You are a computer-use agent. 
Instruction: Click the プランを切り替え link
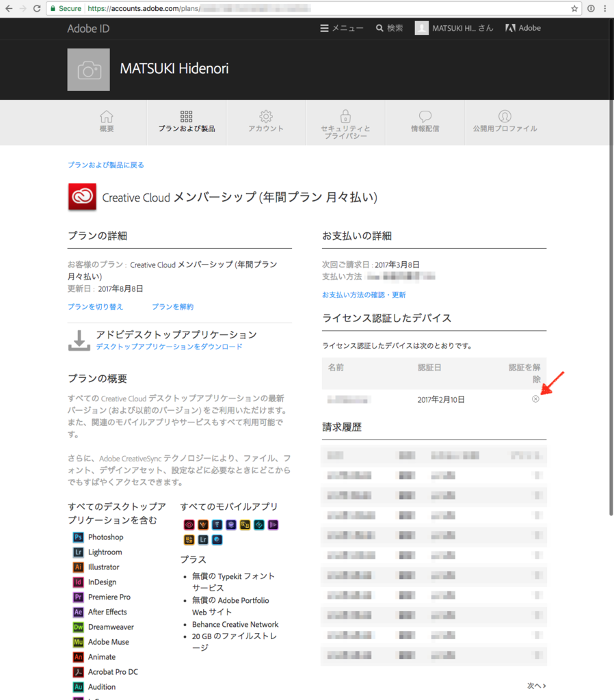coord(95,307)
